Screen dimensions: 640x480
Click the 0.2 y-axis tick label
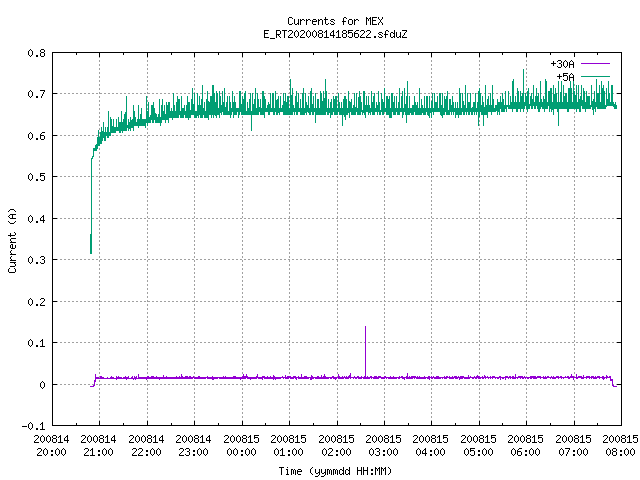[36, 302]
